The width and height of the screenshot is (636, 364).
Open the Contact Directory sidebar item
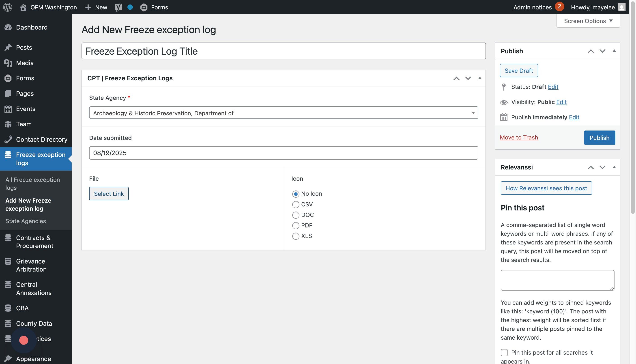tap(41, 139)
